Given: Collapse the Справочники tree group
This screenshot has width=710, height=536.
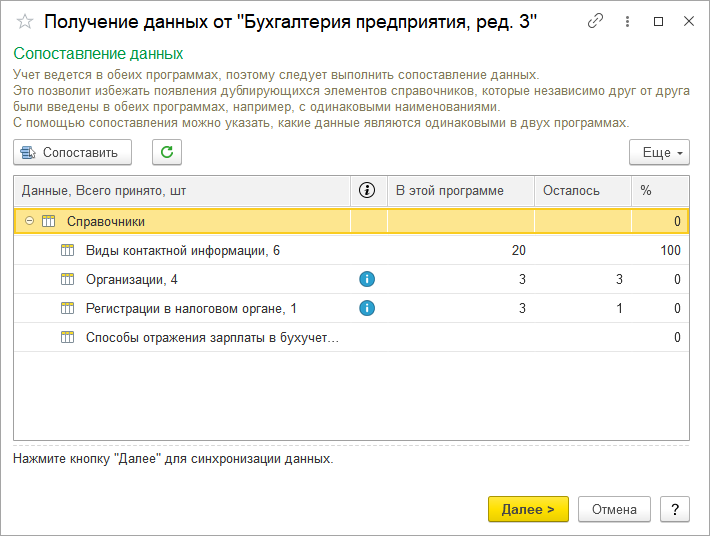Looking at the screenshot, I should click(30, 221).
